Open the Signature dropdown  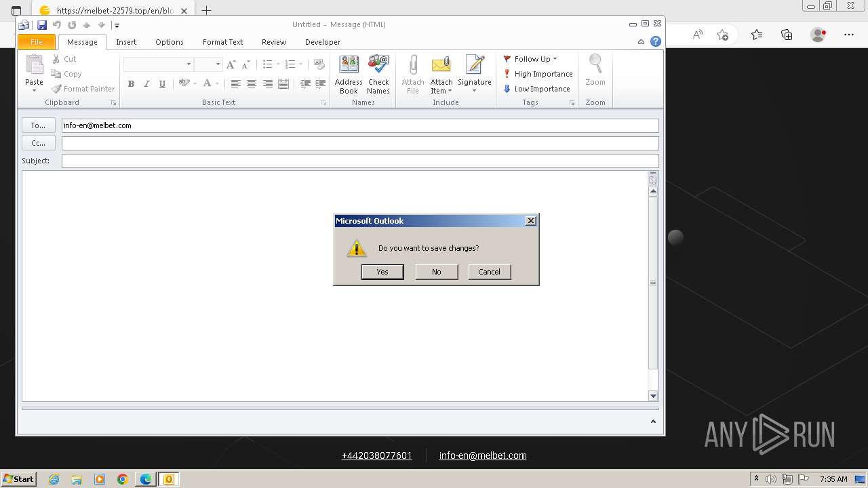click(x=475, y=75)
